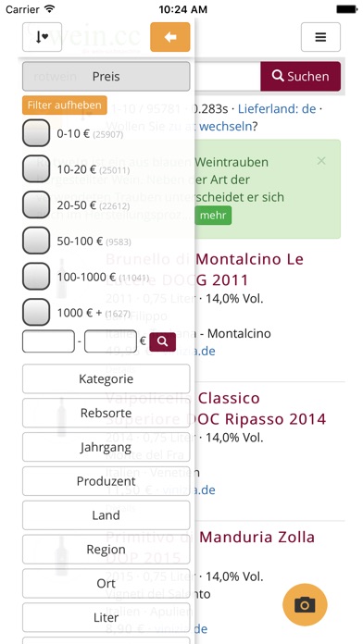Select the Region filter item
Image resolution: width=363 pixels, height=644 pixels.
coord(106,549)
